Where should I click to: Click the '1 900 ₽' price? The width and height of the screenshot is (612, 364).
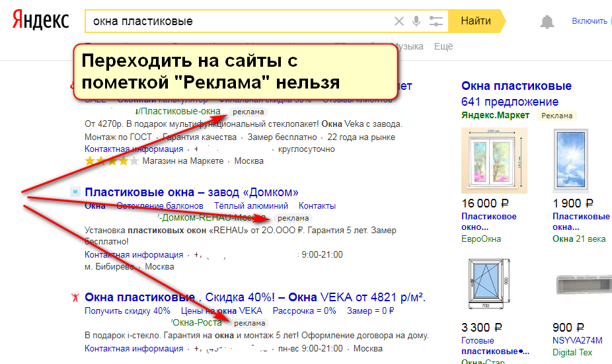pos(573,203)
